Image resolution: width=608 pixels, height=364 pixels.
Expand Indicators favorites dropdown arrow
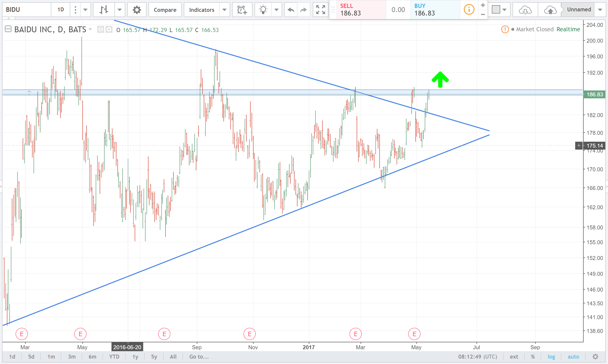(224, 10)
